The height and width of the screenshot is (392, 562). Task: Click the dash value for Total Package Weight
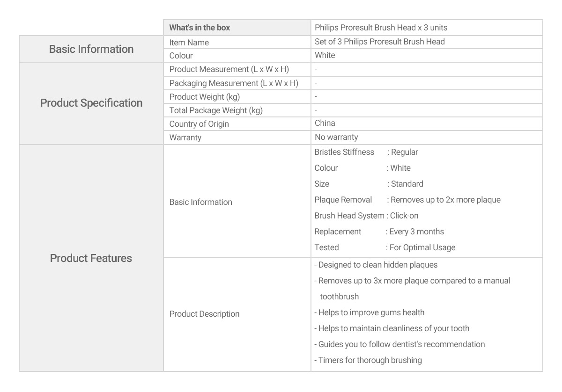point(316,110)
